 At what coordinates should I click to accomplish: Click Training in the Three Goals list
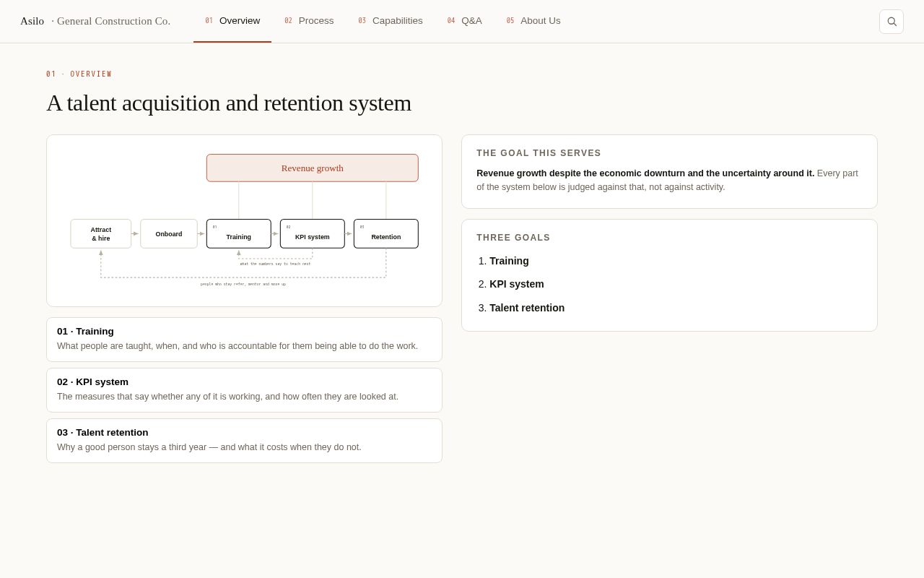coord(509,261)
